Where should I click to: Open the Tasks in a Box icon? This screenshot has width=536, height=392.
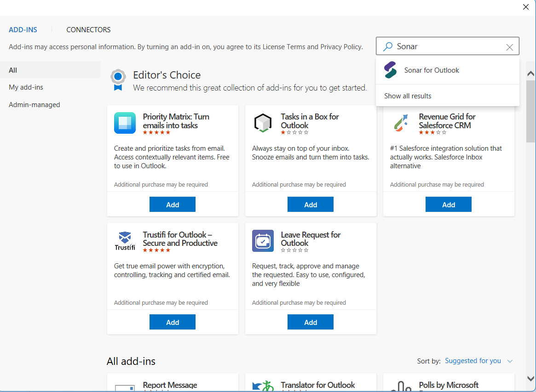coord(263,123)
